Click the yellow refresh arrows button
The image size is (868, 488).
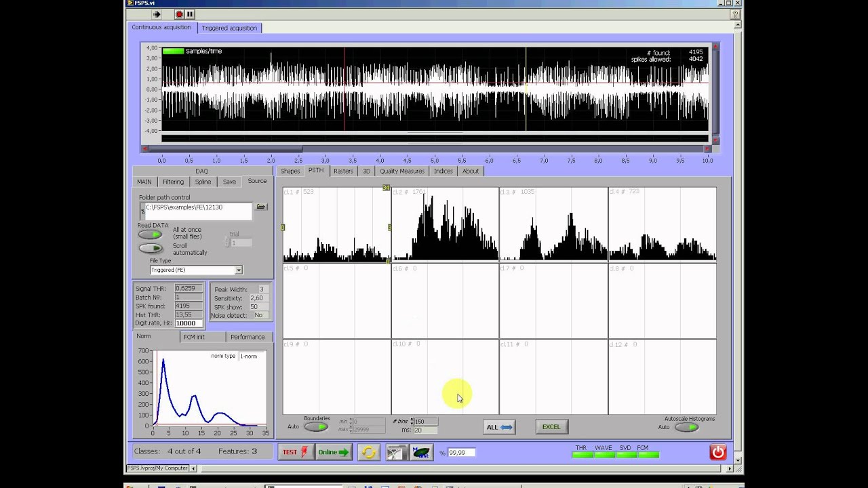tap(368, 452)
